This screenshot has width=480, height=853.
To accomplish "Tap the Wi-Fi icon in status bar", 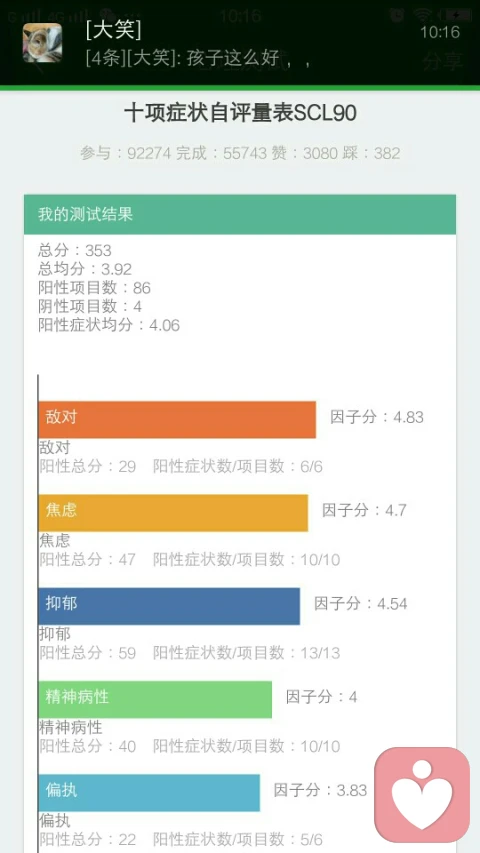I will pyautogui.click(x=422, y=15).
